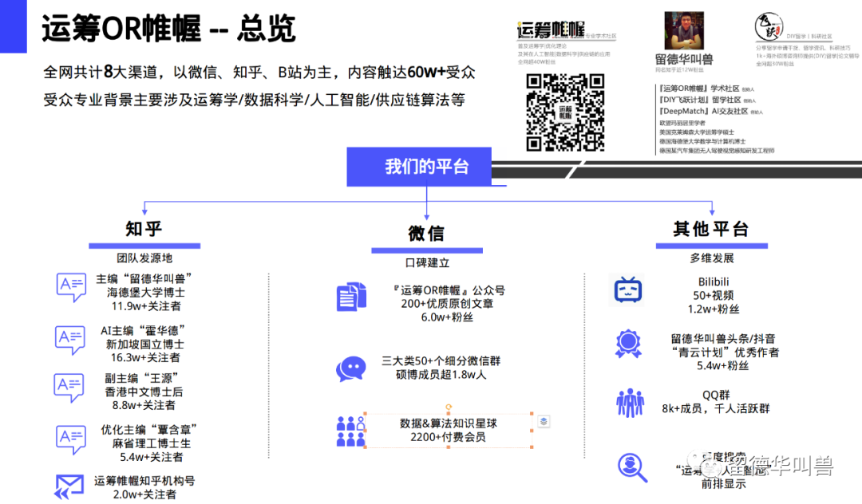Click the name 留德华叫兽 under the portrait
The height and width of the screenshot is (504, 862).
[684, 59]
